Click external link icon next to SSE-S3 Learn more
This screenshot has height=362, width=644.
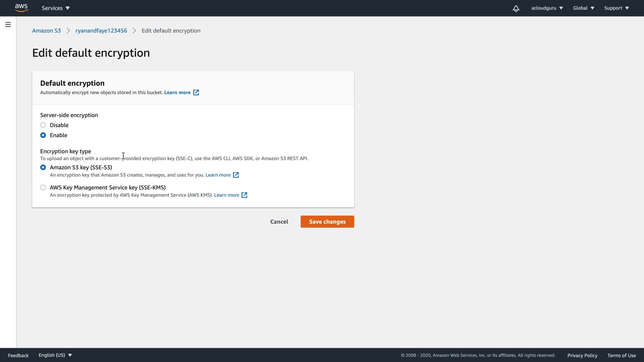(x=236, y=175)
